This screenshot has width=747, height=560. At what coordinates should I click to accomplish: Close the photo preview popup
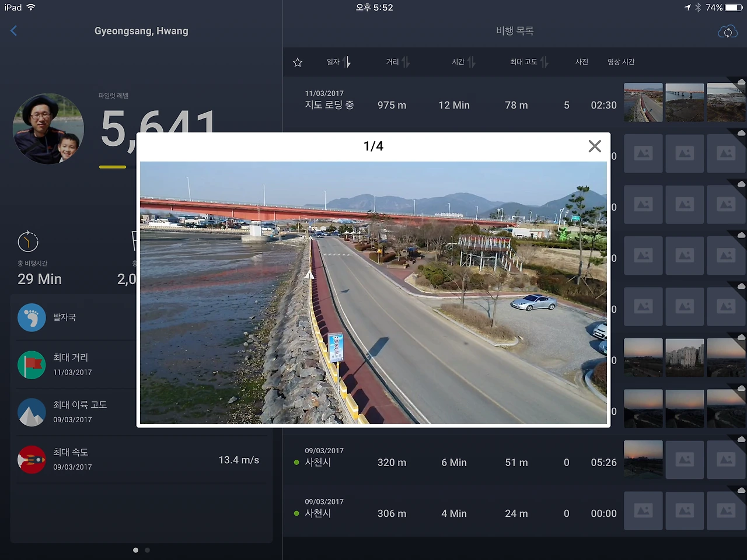[595, 146]
